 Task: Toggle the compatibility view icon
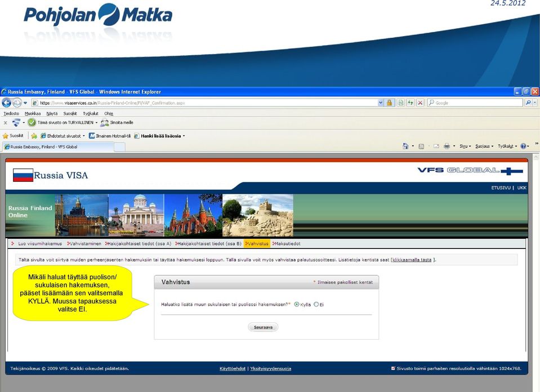pos(401,103)
